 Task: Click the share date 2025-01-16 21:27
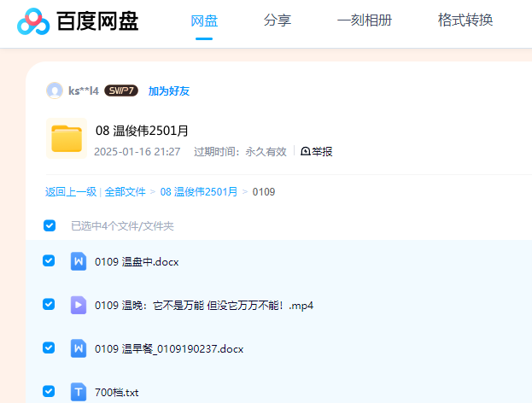coord(137,152)
